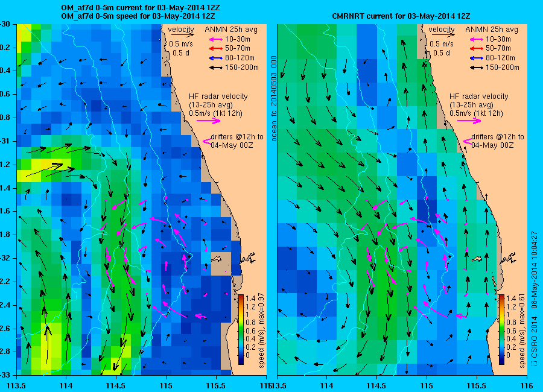Click the left map longitude label '114.5'
Viewport: 543px width, 392px height.
click(x=116, y=385)
